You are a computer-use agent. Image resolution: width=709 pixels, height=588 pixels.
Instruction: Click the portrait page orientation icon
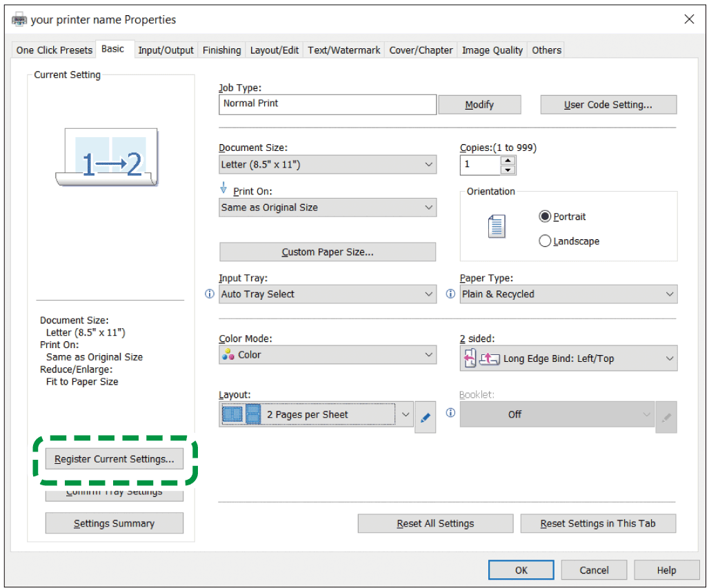497,227
